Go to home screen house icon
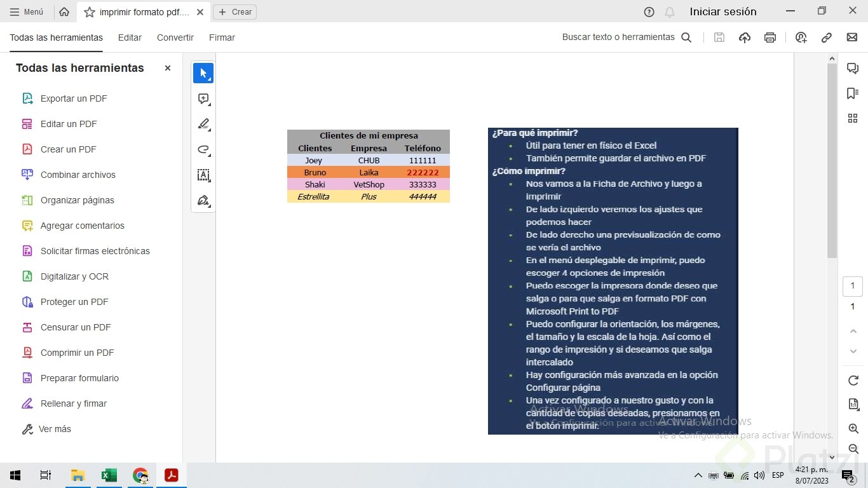The image size is (868, 488). tap(64, 11)
